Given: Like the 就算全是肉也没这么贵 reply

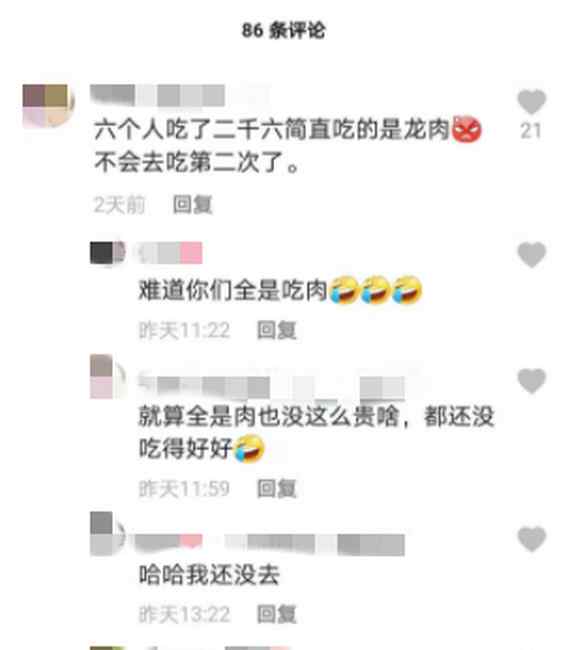Looking at the screenshot, I should pos(532,381).
